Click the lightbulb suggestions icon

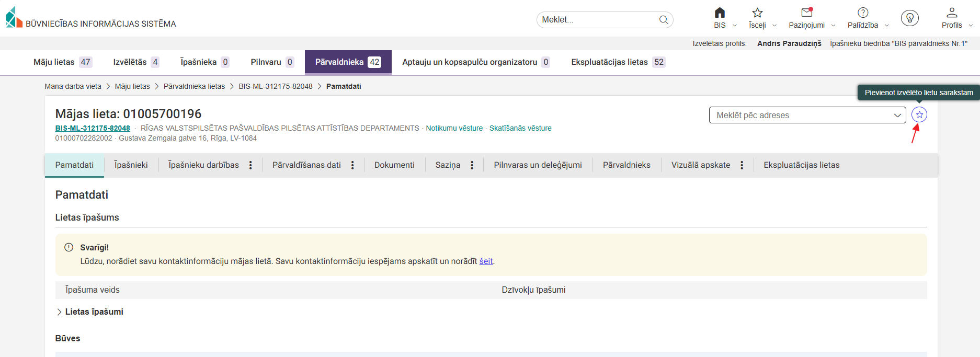point(910,18)
